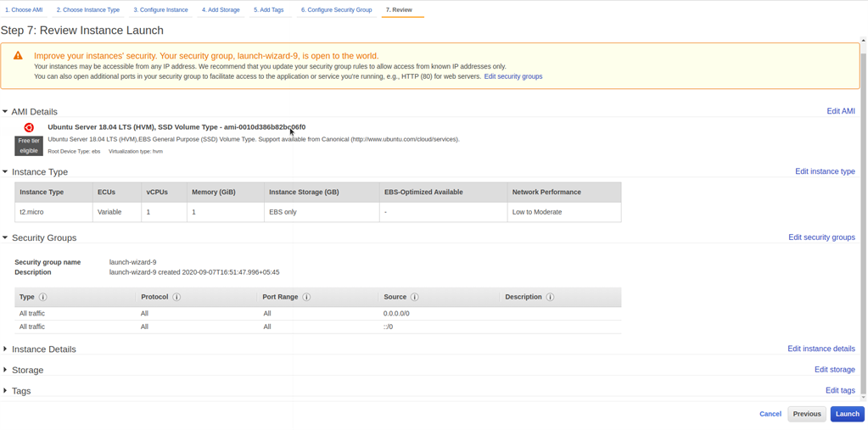Viewport: 868px width, 430px height.
Task: Click the Cancel link
Action: pyautogui.click(x=770, y=414)
